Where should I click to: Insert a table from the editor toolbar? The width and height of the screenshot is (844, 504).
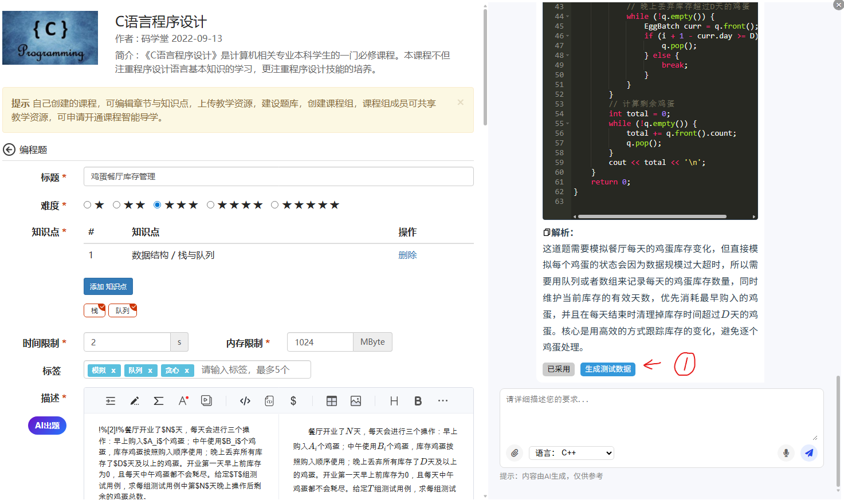tap(332, 401)
